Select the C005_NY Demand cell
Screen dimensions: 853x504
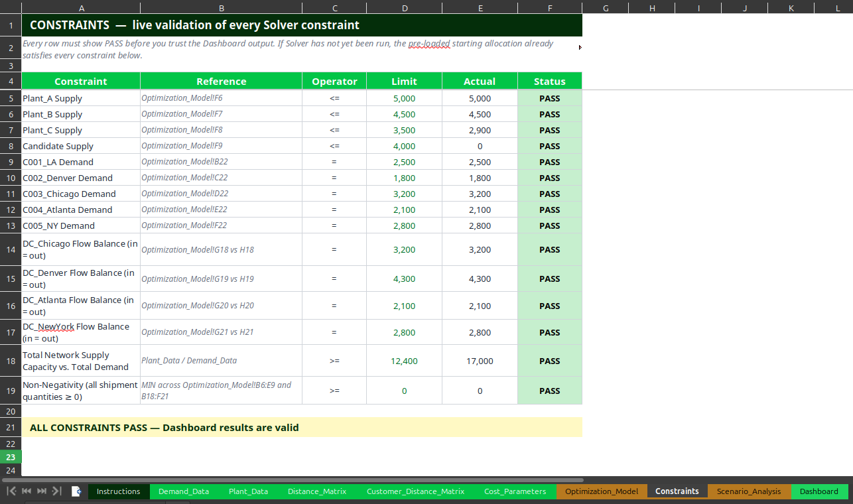coord(81,225)
